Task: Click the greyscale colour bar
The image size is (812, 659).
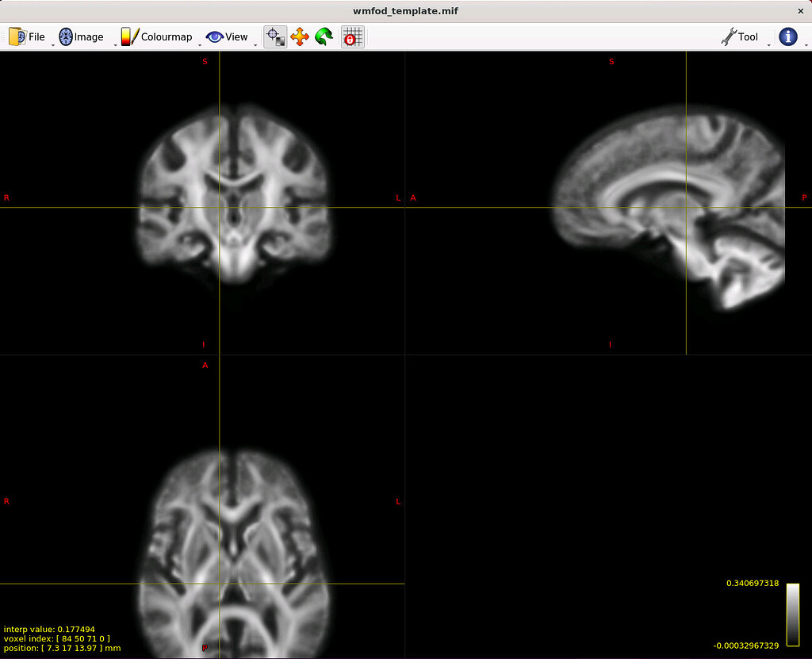Action: (x=792, y=615)
